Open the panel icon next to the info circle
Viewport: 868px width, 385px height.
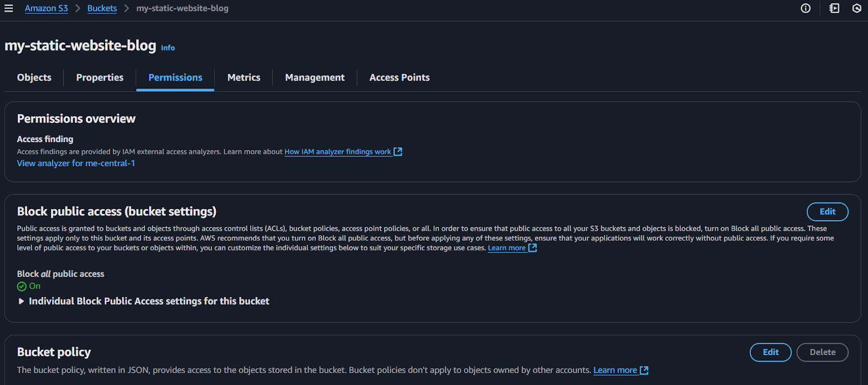tap(834, 8)
